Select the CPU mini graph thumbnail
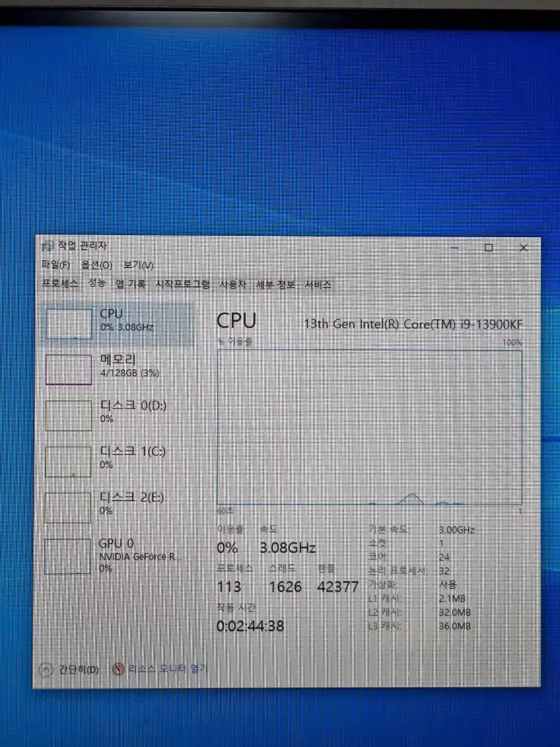The image size is (560, 747). point(68,324)
